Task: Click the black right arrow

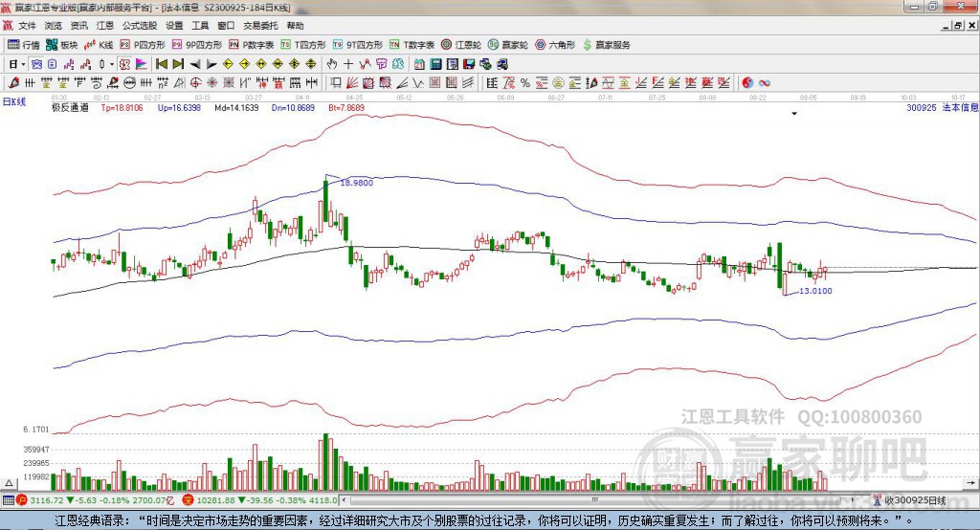Action: point(212,64)
